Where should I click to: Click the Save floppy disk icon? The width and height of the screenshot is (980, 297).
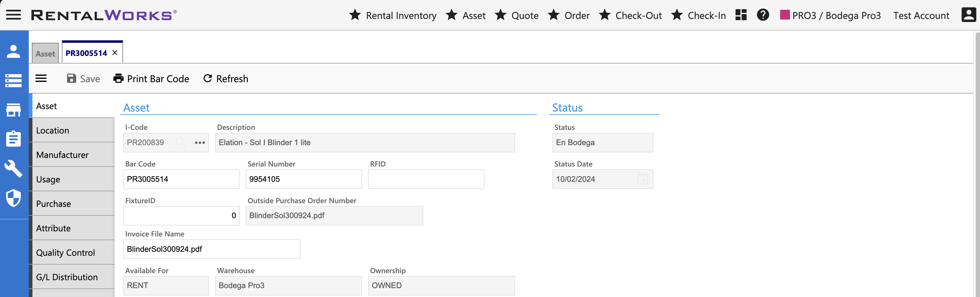[x=72, y=78]
